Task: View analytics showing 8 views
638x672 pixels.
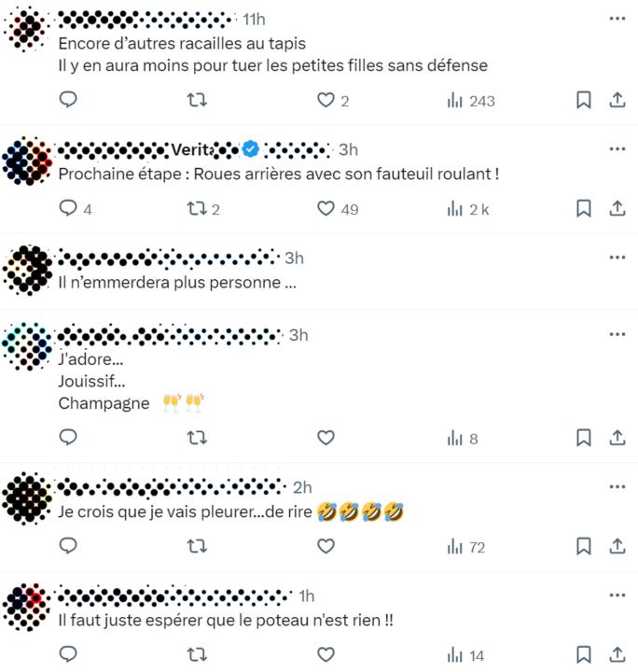Action: coord(463,438)
